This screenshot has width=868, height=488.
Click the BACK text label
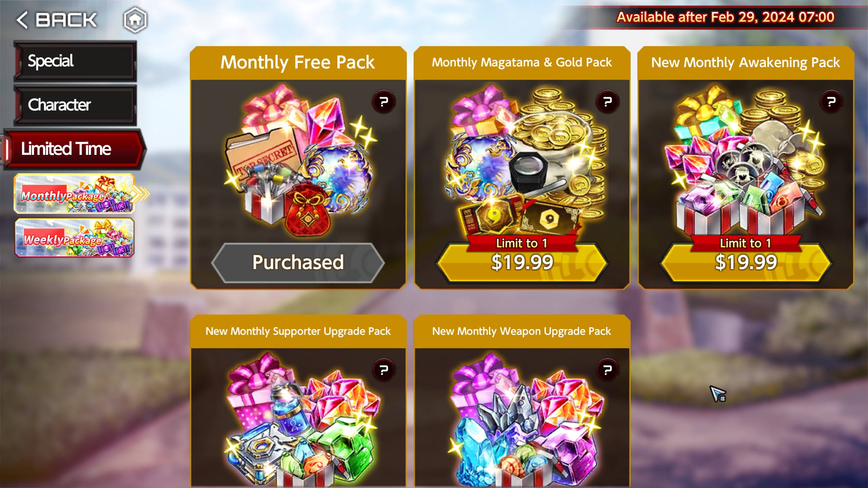[x=66, y=20]
